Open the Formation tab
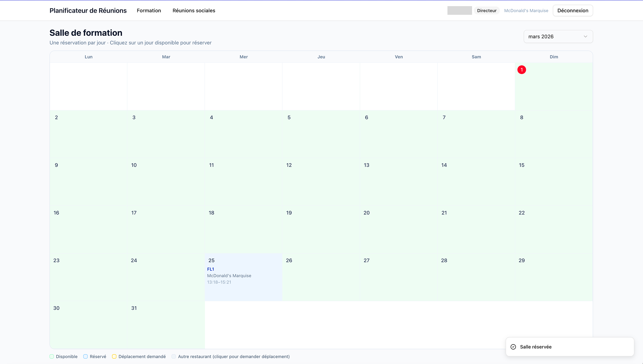 click(x=149, y=10)
